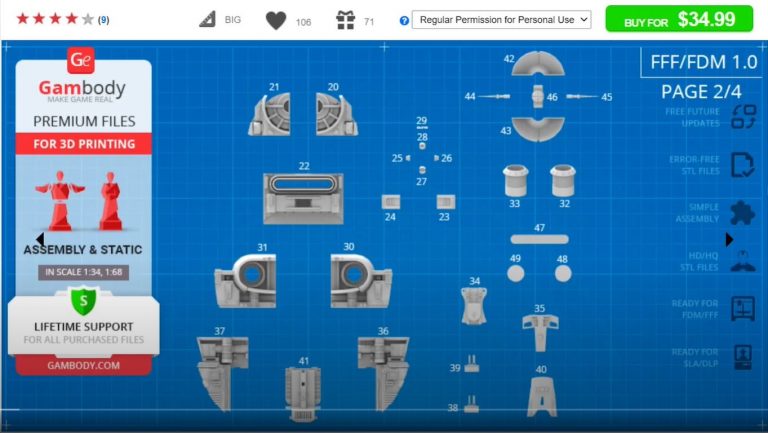Click the Ready for FDM/FFF printer icon
The height and width of the screenshot is (433, 768).
click(742, 309)
